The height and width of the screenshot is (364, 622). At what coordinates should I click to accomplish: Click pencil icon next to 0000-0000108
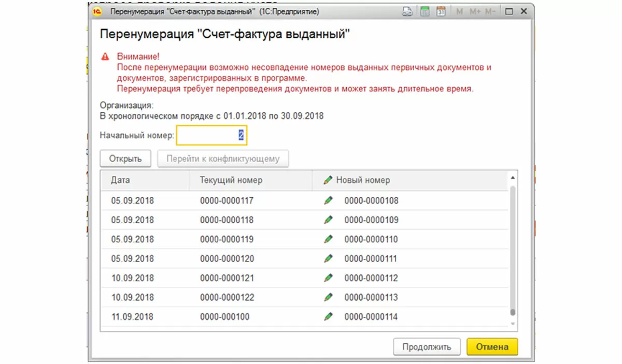(x=328, y=200)
